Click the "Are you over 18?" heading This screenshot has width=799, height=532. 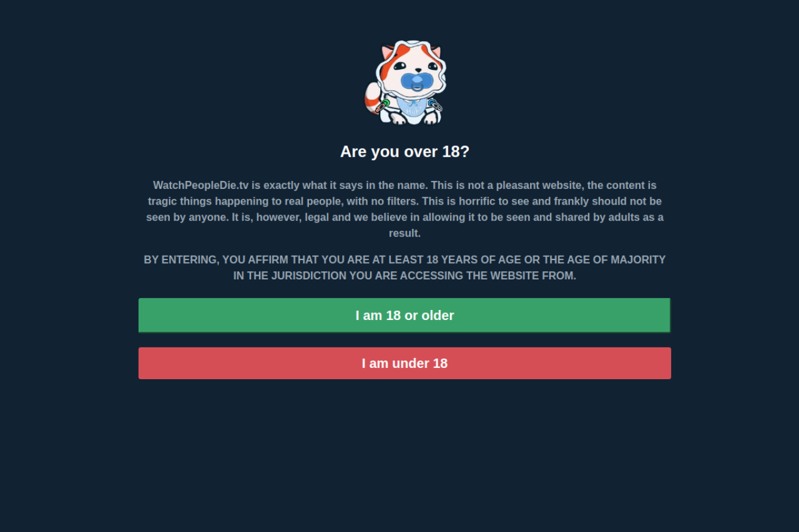pos(404,152)
